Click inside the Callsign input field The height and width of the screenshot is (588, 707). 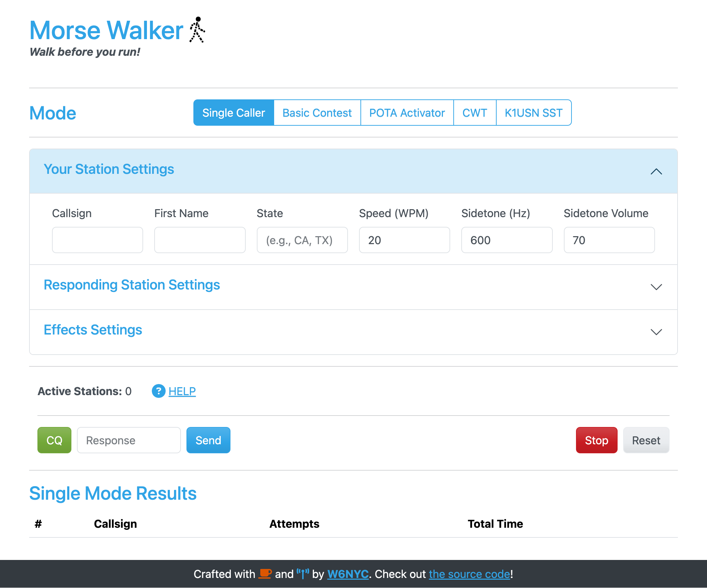97,240
